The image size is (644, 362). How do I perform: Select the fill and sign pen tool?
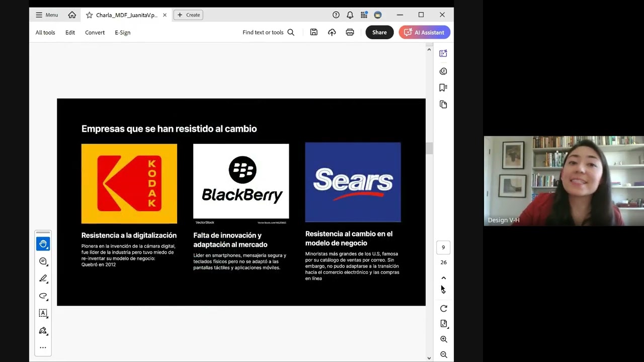[x=43, y=330]
